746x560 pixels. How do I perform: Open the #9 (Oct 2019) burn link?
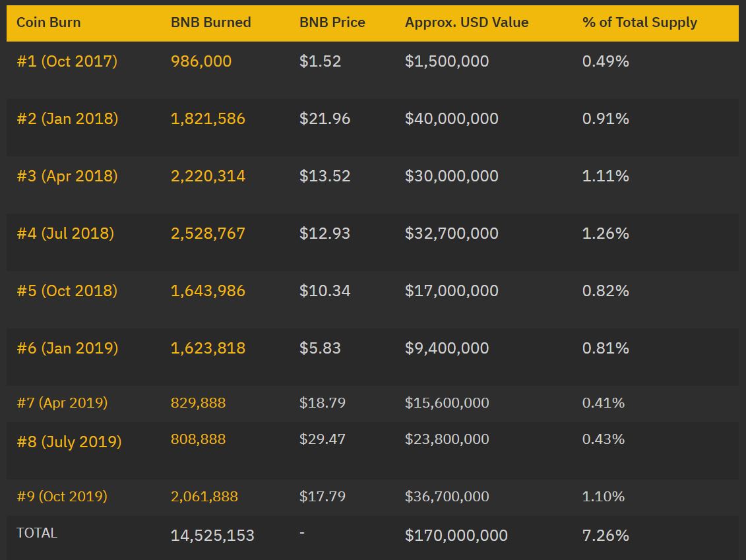[x=62, y=497]
